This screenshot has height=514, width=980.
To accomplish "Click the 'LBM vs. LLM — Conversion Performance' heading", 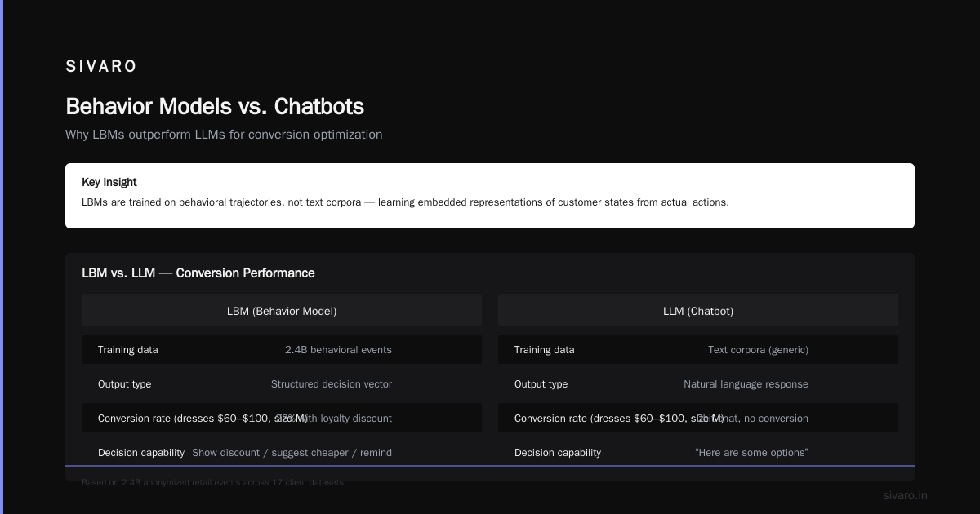I will 198,273.
